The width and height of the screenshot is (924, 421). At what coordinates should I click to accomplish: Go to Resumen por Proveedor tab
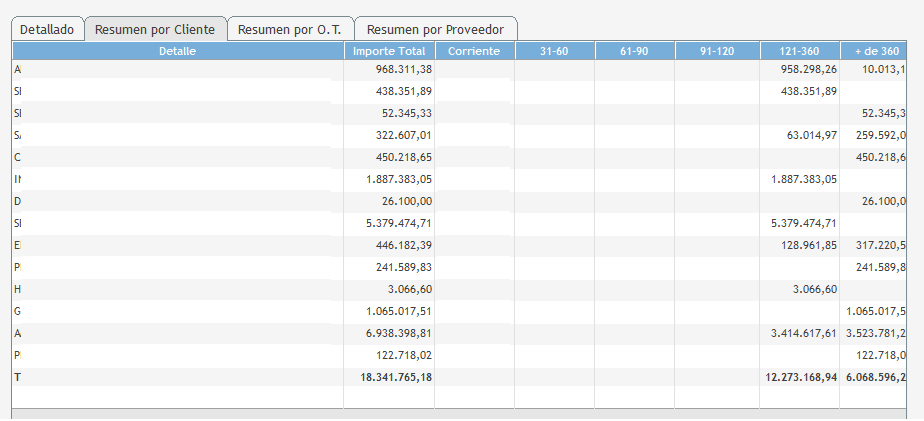tap(435, 29)
